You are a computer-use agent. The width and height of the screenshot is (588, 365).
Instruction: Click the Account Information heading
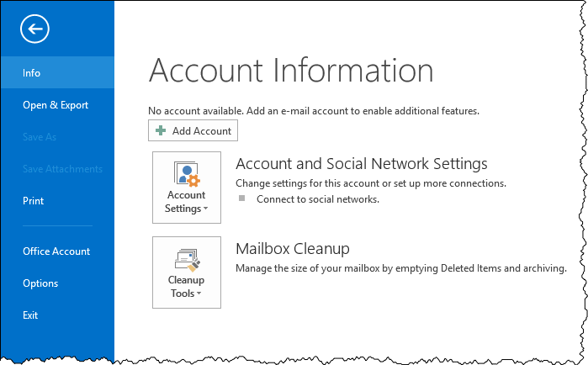pyautogui.click(x=291, y=71)
